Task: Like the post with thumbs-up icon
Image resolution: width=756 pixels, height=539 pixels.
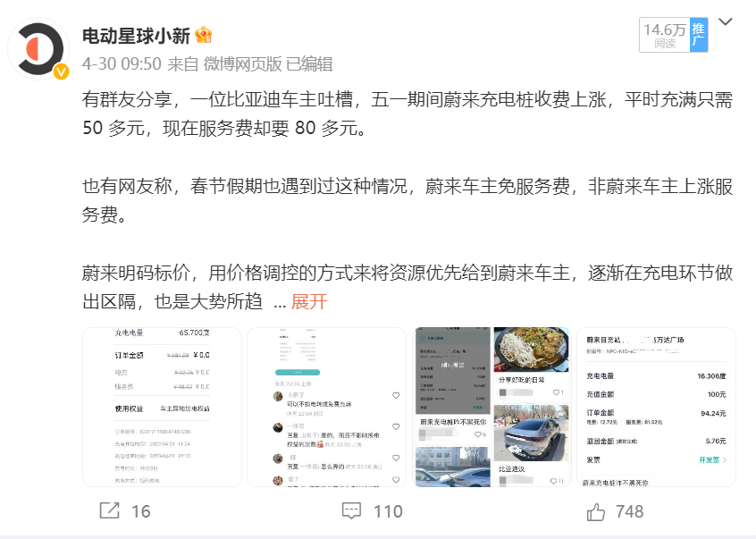Action: click(596, 511)
